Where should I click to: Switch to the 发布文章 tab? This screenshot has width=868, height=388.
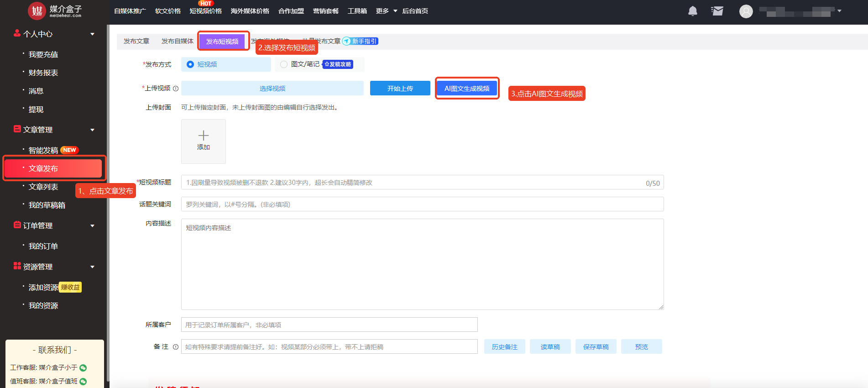136,41
